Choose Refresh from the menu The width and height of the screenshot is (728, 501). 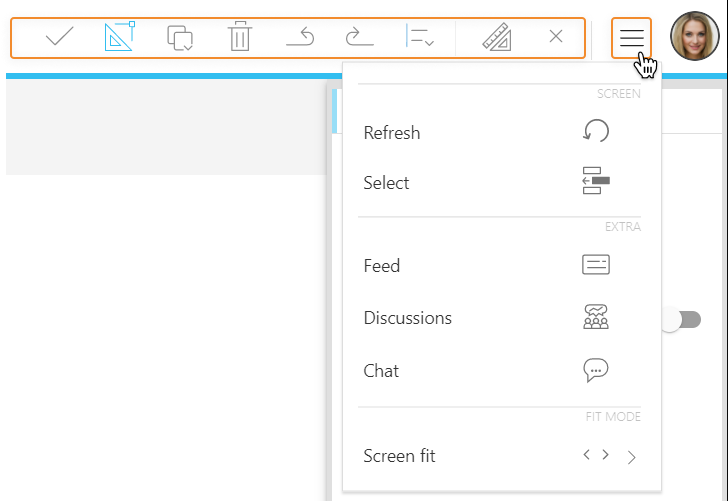(x=392, y=133)
